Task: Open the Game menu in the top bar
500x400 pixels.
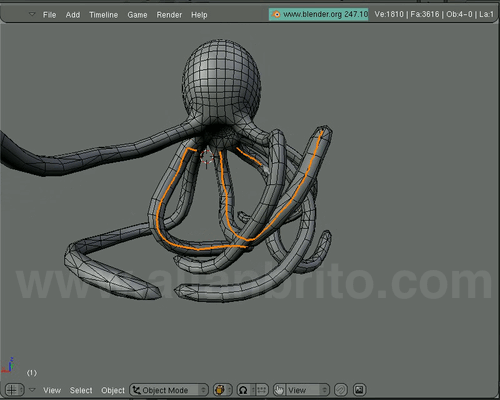Action: (x=137, y=15)
